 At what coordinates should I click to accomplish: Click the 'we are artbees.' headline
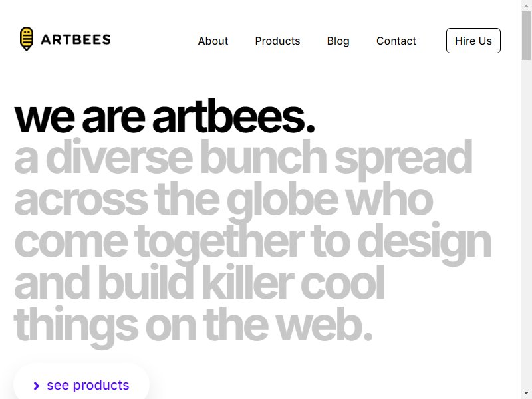pos(164,117)
